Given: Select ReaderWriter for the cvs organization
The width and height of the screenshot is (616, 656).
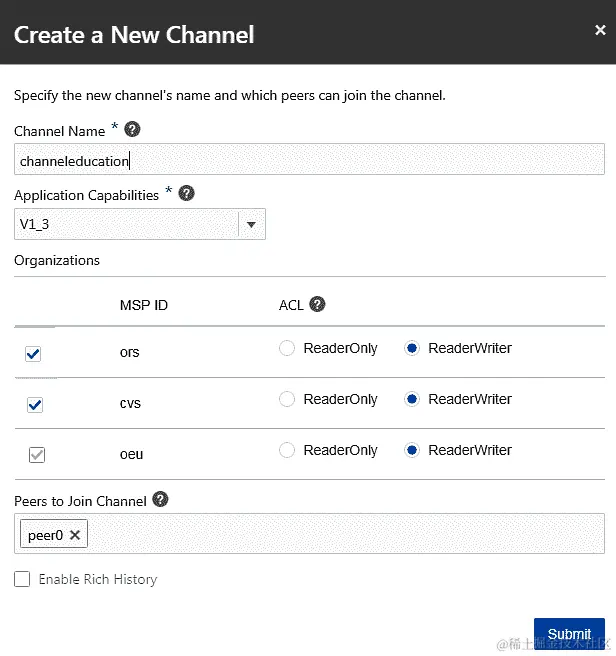Looking at the screenshot, I should (x=412, y=399).
